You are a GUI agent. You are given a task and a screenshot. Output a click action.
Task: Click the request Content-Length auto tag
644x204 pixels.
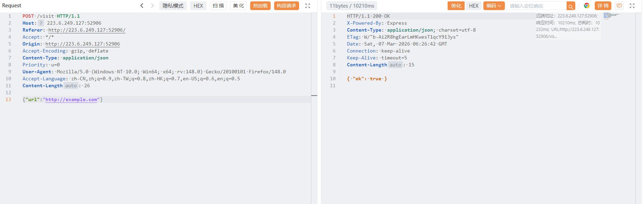71,86
